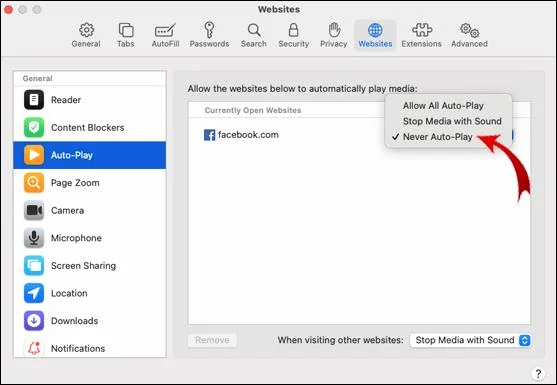Viewport: 557px width, 385px height.
Task: Choose Stop Media with Sound in popup
Action: pos(452,121)
